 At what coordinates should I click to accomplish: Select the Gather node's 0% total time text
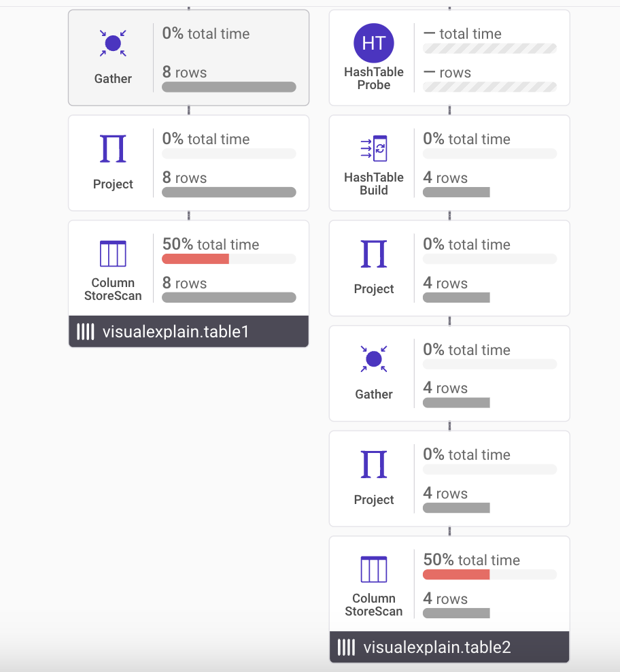(206, 33)
